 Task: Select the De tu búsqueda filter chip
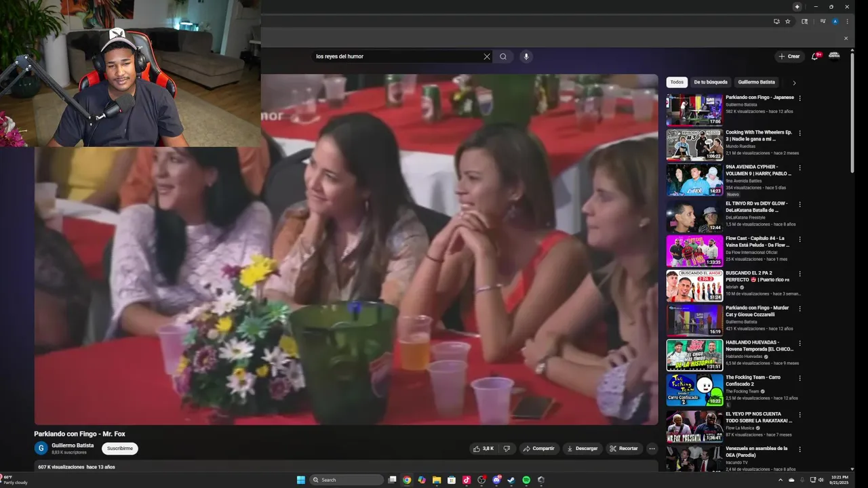(711, 82)
